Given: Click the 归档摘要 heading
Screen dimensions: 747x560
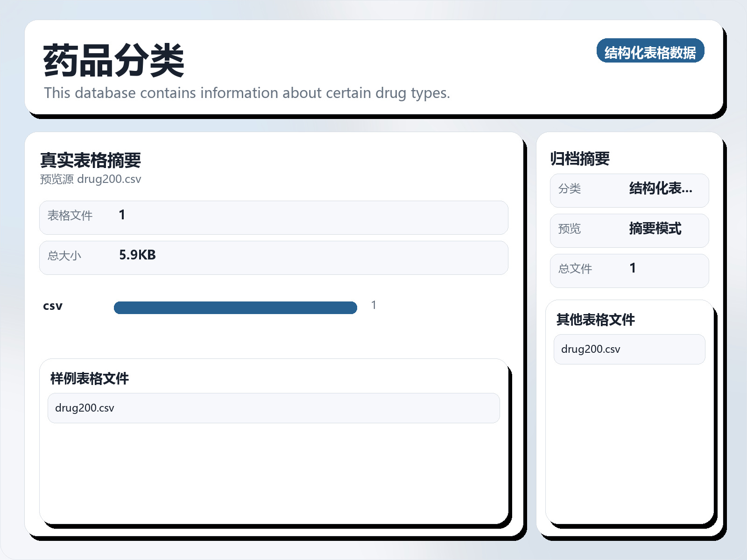Looking at the screenshot, I should [579, 159].
